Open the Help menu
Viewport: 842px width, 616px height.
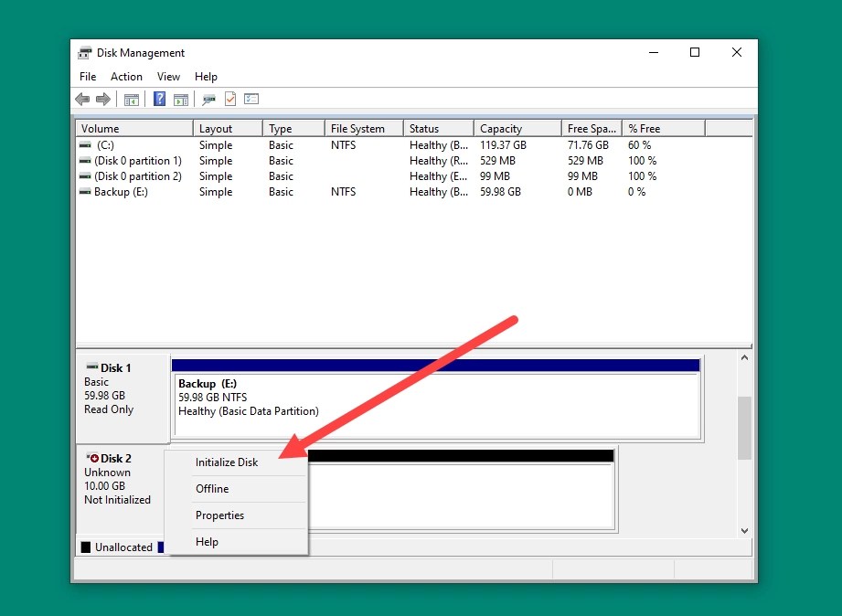[x=206, y=77]
